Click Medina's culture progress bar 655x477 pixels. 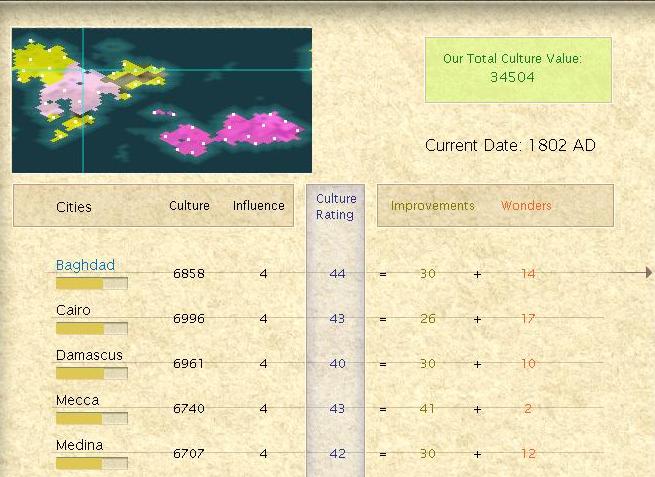point(91,463)
